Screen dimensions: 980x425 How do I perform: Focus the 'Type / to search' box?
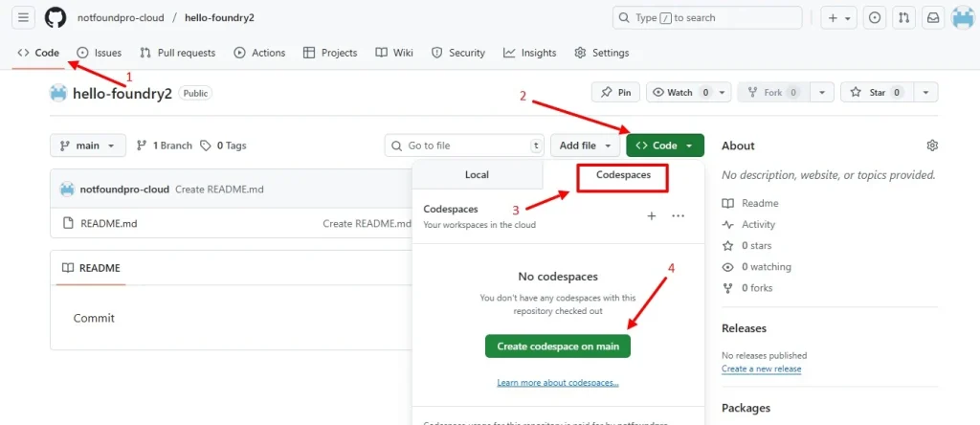707,18
